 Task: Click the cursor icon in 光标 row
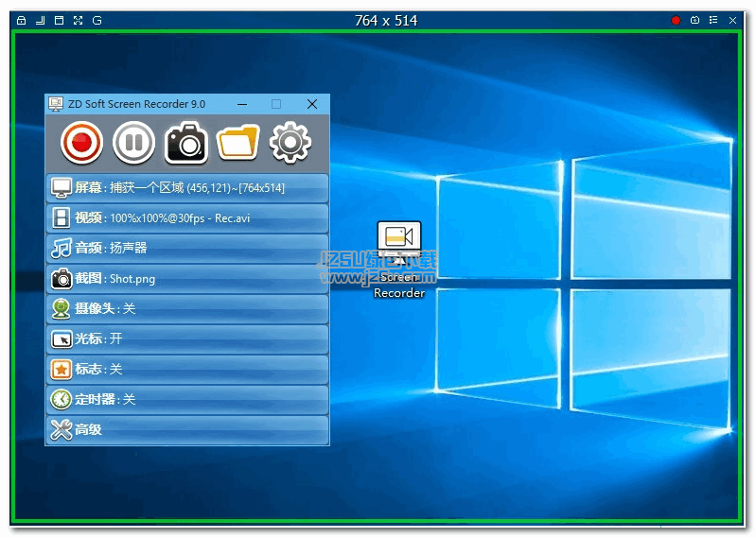point(62,339)
